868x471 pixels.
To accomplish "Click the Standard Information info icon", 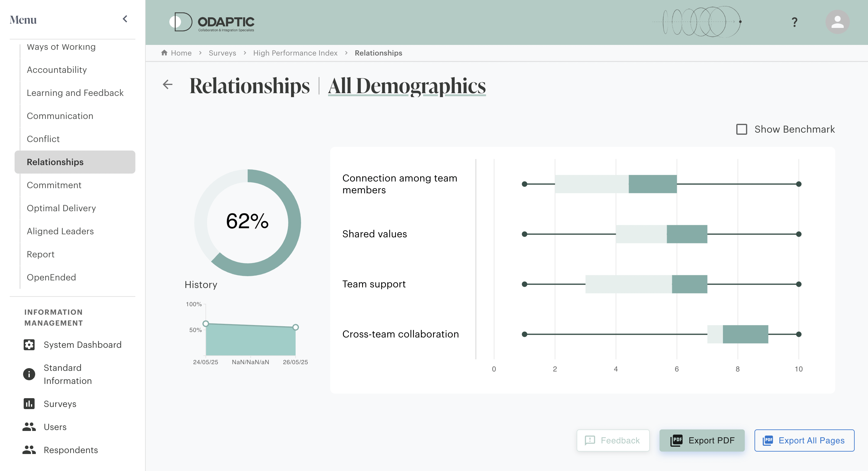I will point(29,374).
